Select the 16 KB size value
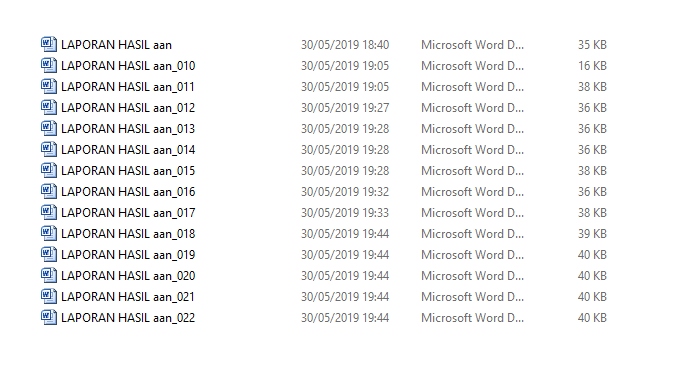This screenshot has width=692, height=368. 592,66
